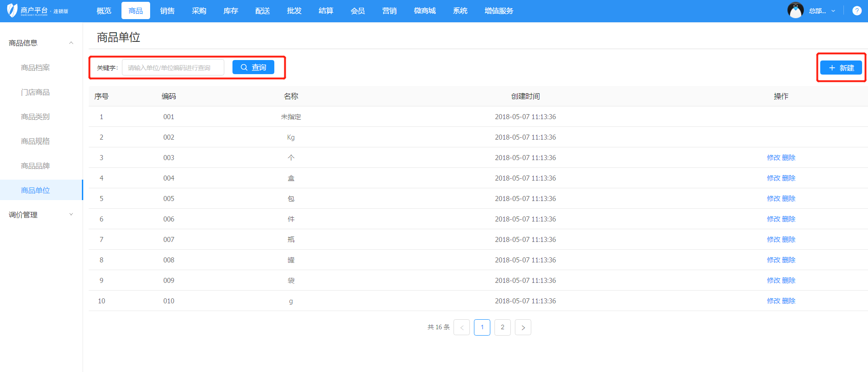Switch to the 库存 top menu
Viewport: 868px width, 372px height.
231,11
